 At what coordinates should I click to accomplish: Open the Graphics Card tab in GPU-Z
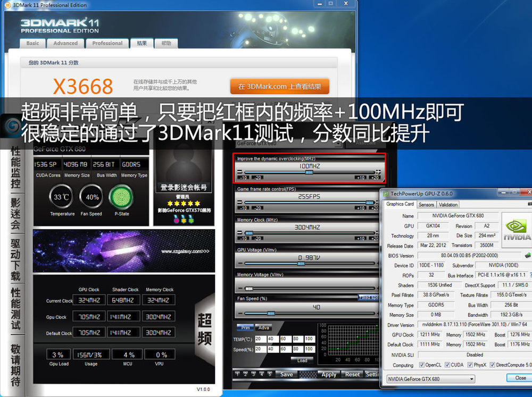tap(400, 204)
